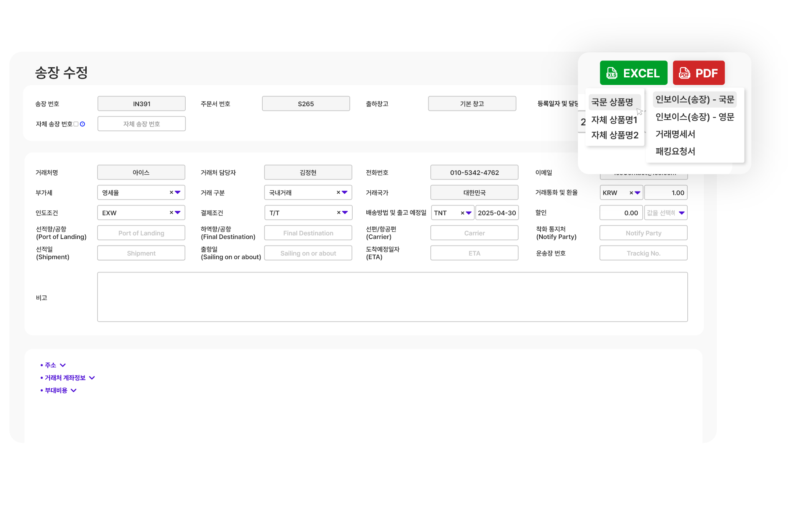Toggle the 자체 송장 번호 checkbox

click(x=76, y=124)
